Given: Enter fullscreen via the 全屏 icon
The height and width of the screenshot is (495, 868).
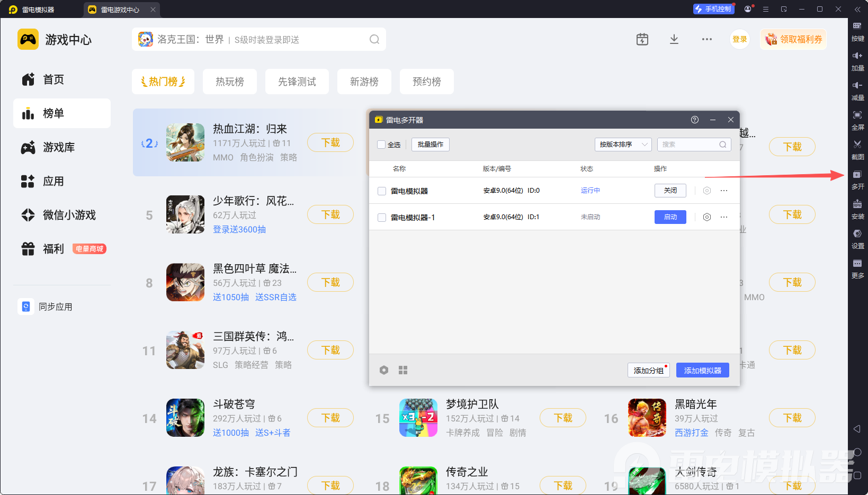Looking at the screenshot, I should coord(857,120).
